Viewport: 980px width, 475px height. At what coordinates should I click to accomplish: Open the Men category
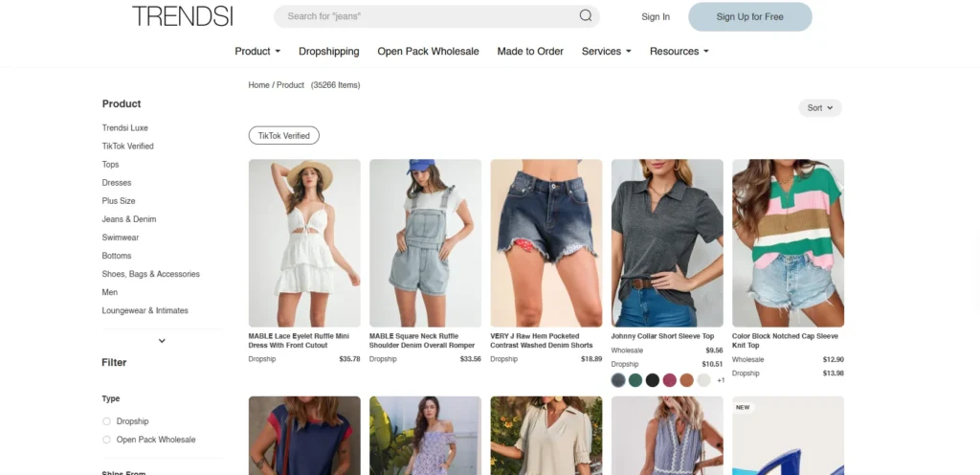click(109, 292)
